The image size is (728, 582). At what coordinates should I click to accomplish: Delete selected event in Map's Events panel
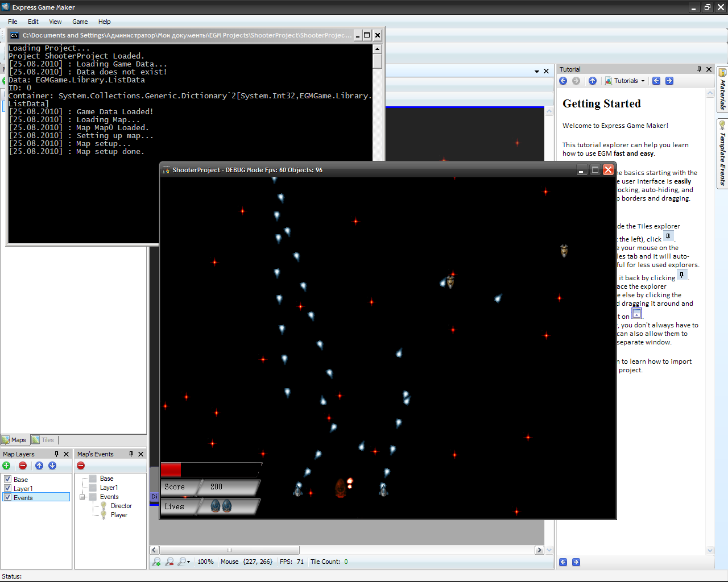click(81, 465)
